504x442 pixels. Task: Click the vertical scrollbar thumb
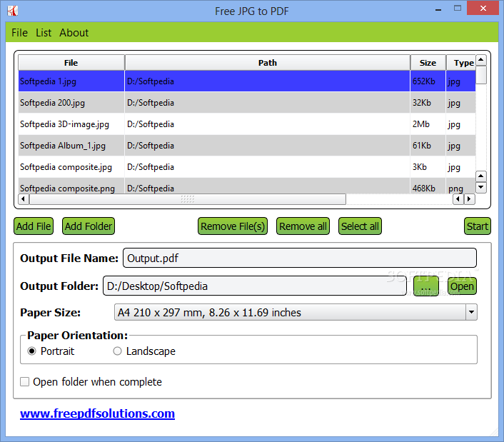[x=481, y=75]
